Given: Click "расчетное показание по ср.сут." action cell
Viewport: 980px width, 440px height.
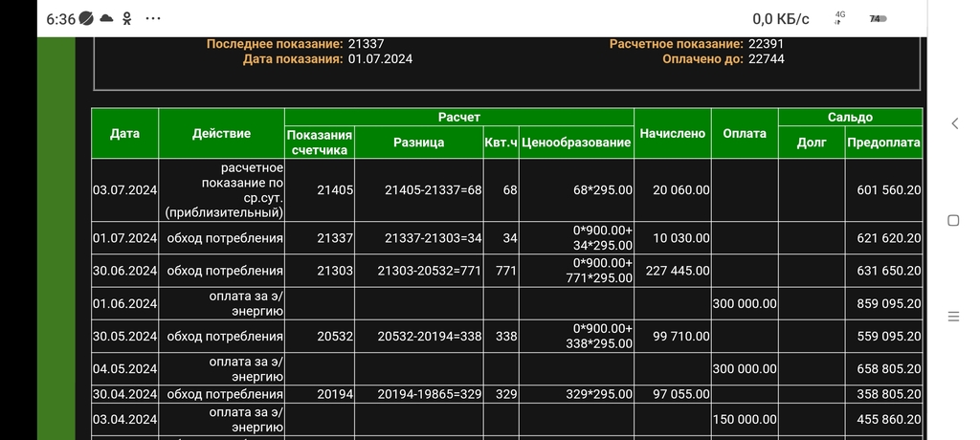Looking at the screenshot, I should pos(221,190).
